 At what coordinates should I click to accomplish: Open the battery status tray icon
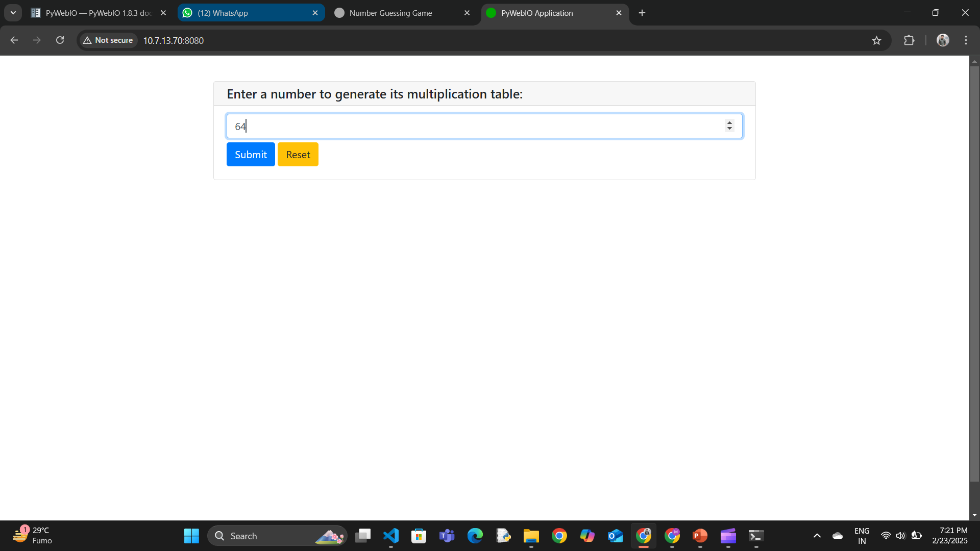coord(917,536)
